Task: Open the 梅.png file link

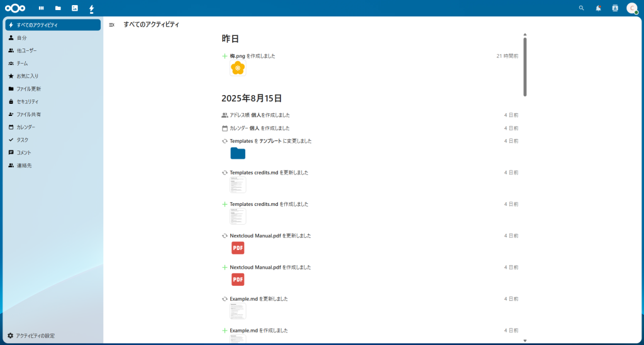Action: pyautogui.click(x=236, y=56)
